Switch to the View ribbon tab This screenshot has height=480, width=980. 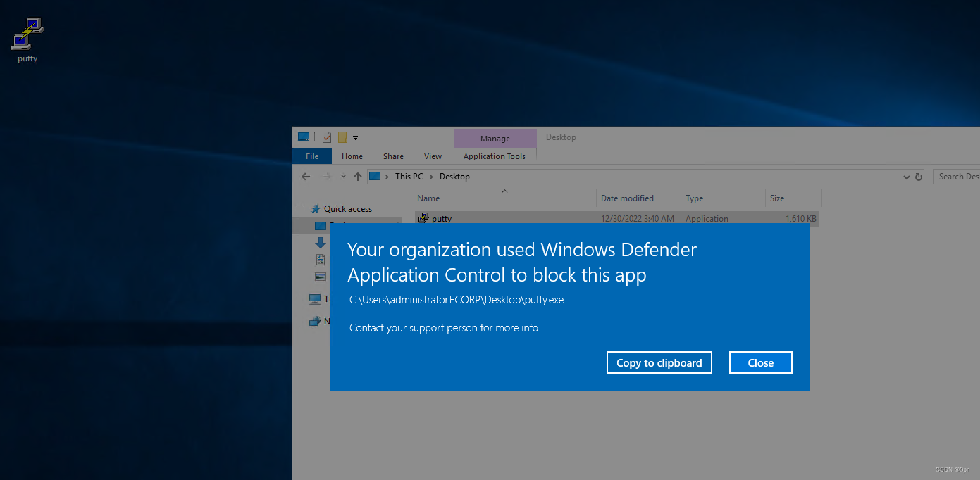(433, 156)
